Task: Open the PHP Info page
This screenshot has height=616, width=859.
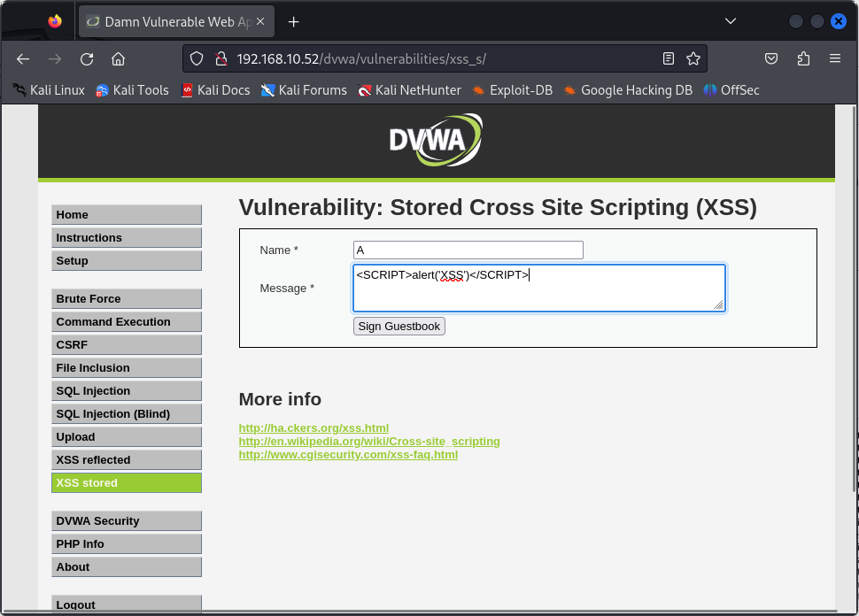Action: coord(127,544)
